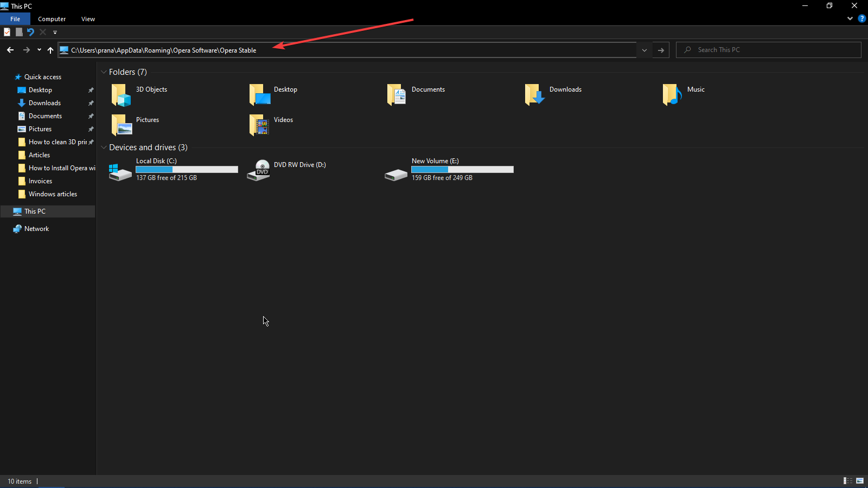Select This PC in navigation pane
This screenshot has height=488, width=868.
click(48, 211)
